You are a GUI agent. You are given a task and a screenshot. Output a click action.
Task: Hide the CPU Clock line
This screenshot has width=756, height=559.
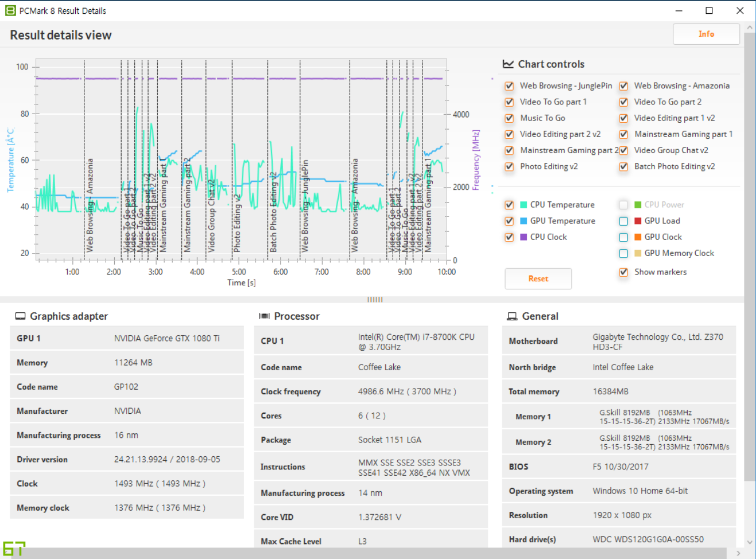click(x=509, y=237)
